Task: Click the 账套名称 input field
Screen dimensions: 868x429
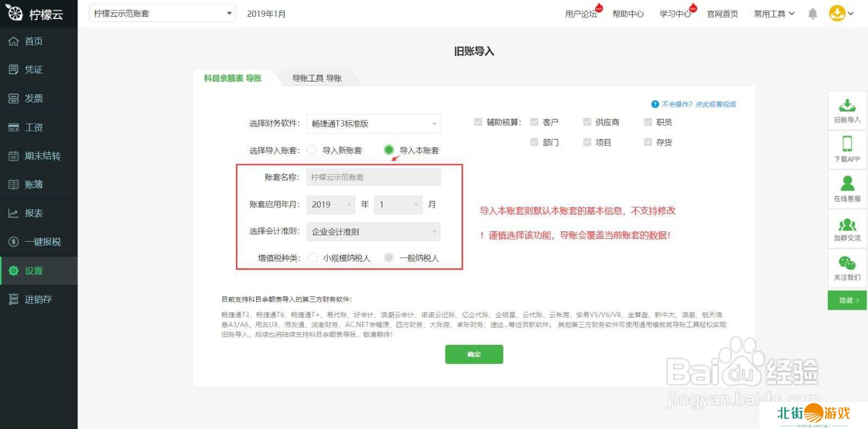Action: 373,177
